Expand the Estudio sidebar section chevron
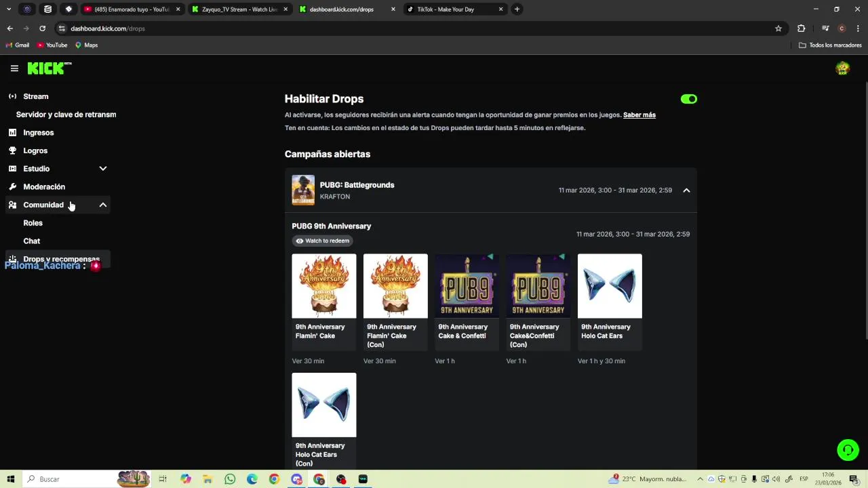The height and width of the screenshot is (488, 868). (103, 169)
